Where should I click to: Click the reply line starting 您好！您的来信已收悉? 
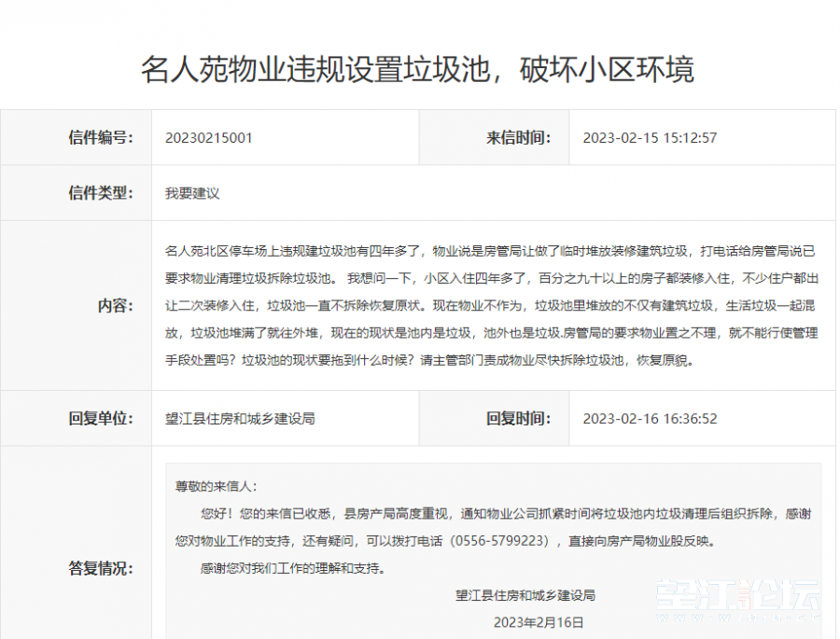tap(506, 514)
